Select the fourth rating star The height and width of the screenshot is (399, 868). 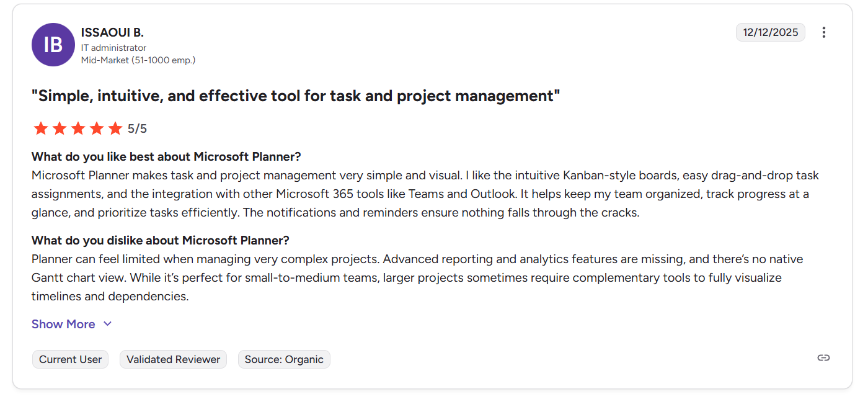(x=97, y=128)
